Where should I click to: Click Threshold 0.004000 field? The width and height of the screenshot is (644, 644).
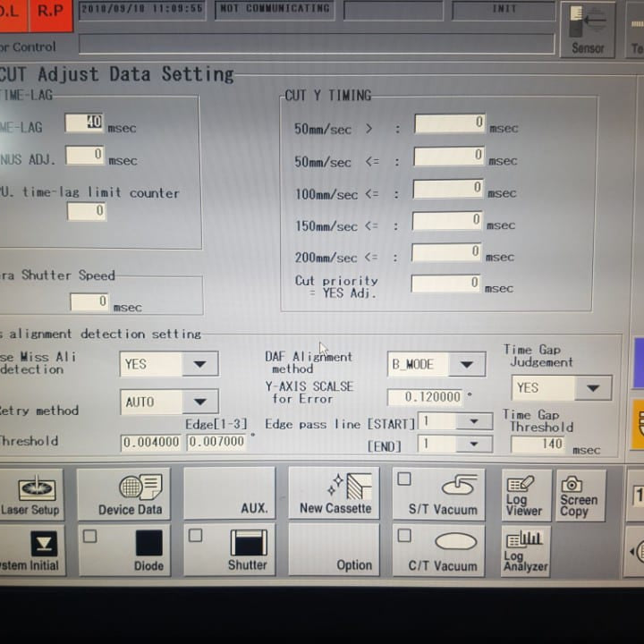pyautogui.click(x=151, y=443)
